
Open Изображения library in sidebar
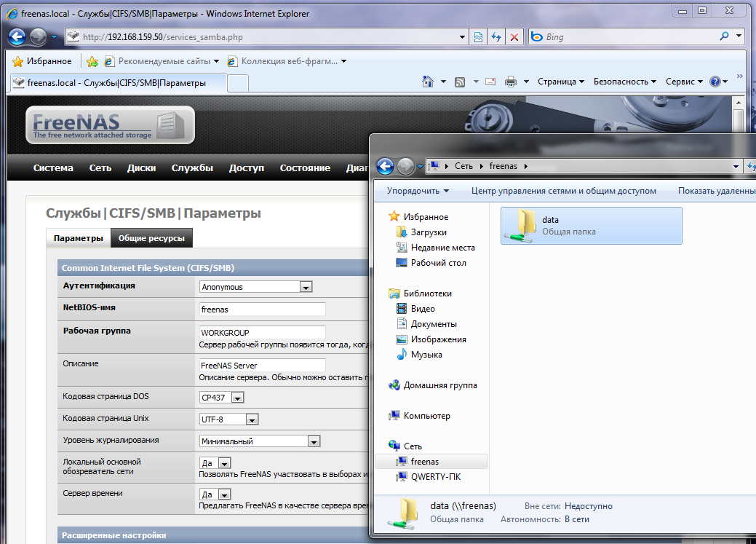438,339
